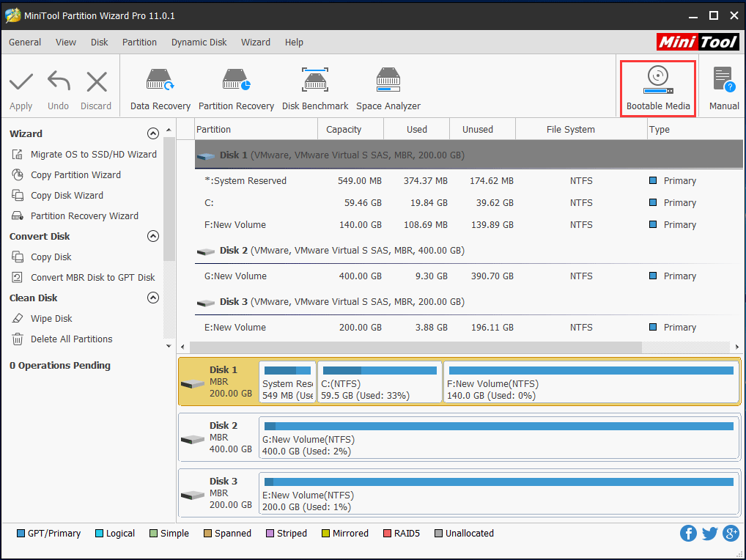746x560 pixels.
Task: Collapse the Convert Disk section
Action: (x=152, y=237)
